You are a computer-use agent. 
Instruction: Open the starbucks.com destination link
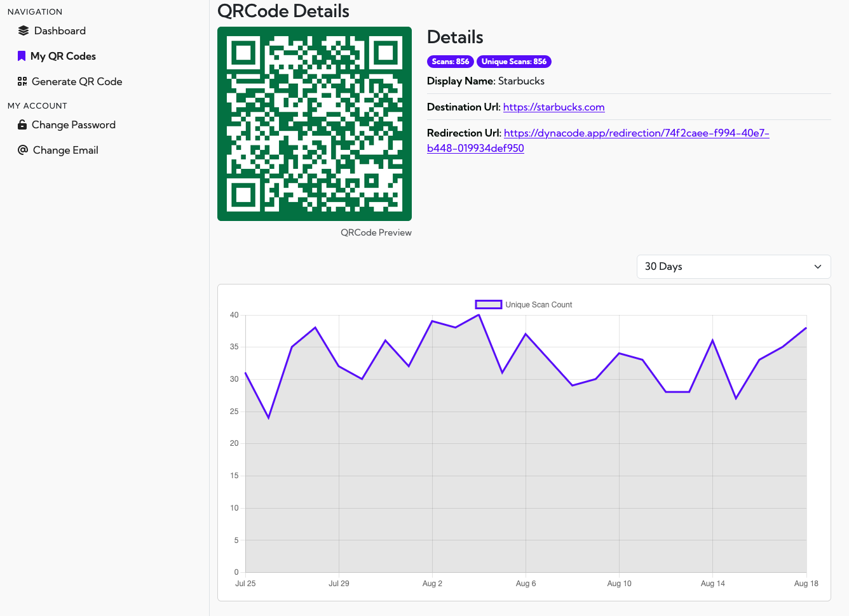coord(554,107)
